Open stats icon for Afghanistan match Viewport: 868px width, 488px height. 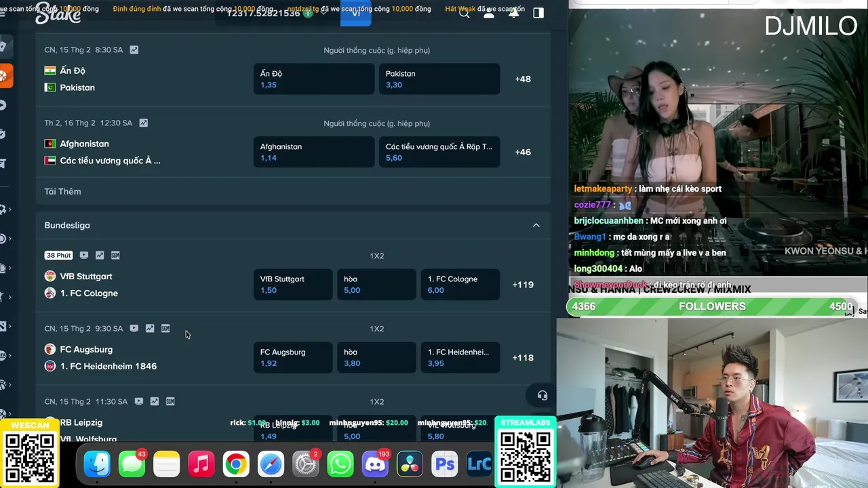click(143, 123)
